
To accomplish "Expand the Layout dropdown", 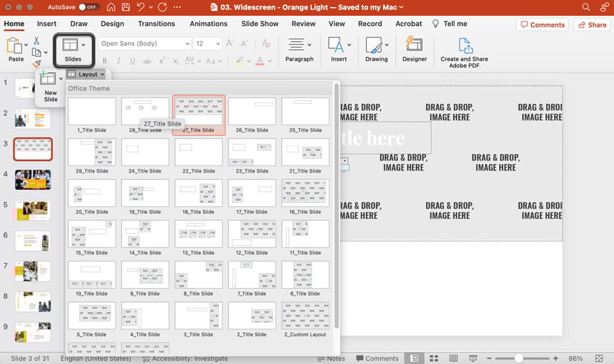I will pos(86,74).
